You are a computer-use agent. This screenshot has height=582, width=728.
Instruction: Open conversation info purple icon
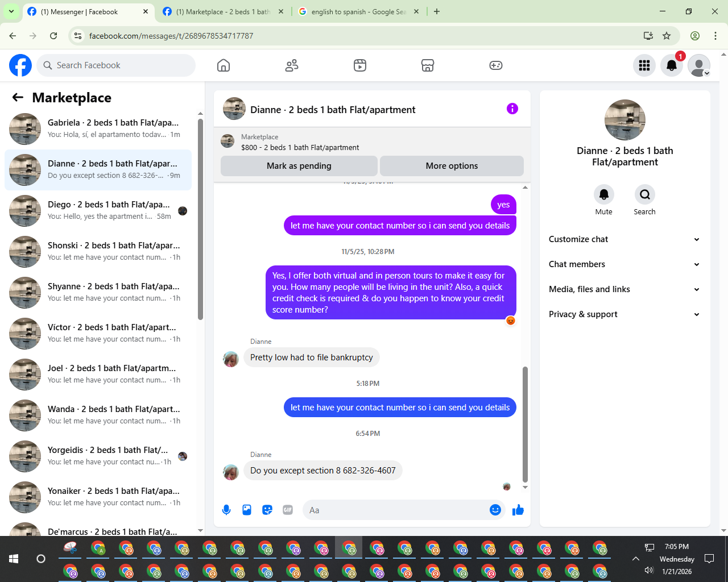(x=512, y=109)
